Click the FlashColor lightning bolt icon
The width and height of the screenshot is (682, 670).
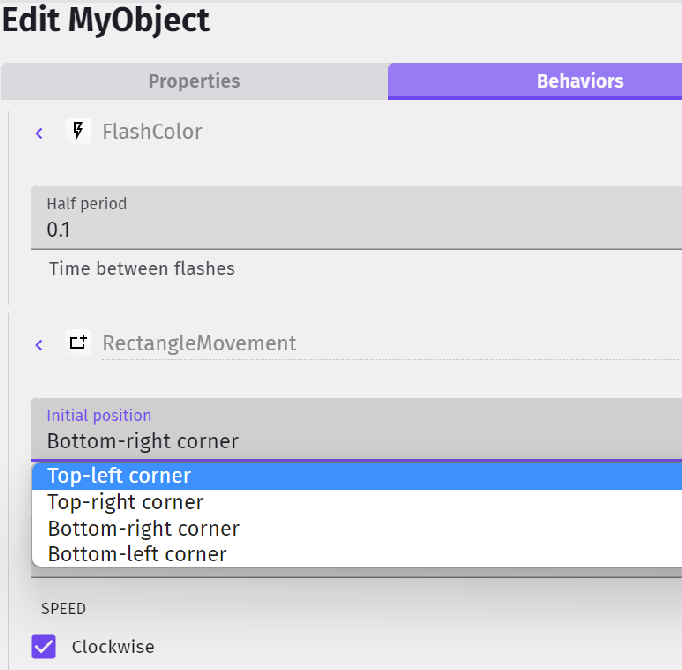point(78,131)
